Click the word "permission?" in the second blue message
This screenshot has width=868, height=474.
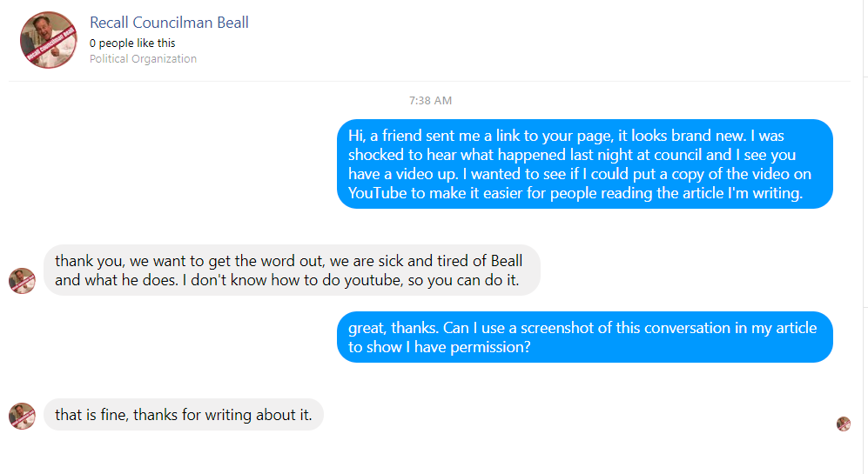click(490, 347)
